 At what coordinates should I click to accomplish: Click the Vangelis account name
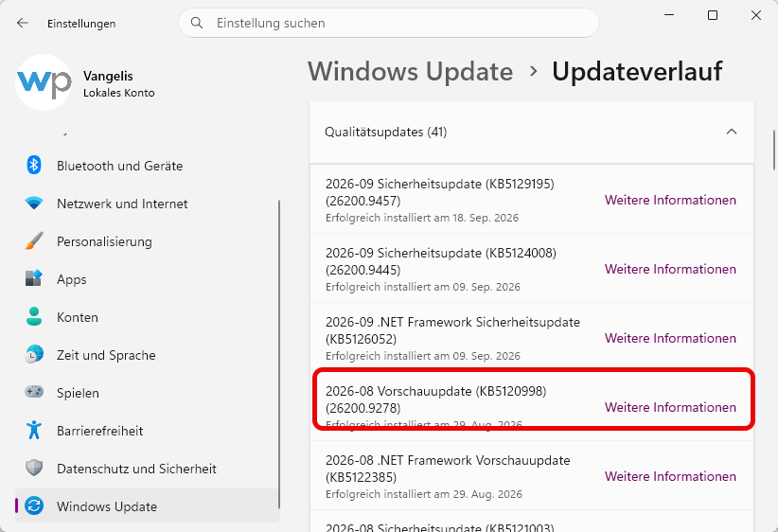pyautogui.click(x=108, y=76)
